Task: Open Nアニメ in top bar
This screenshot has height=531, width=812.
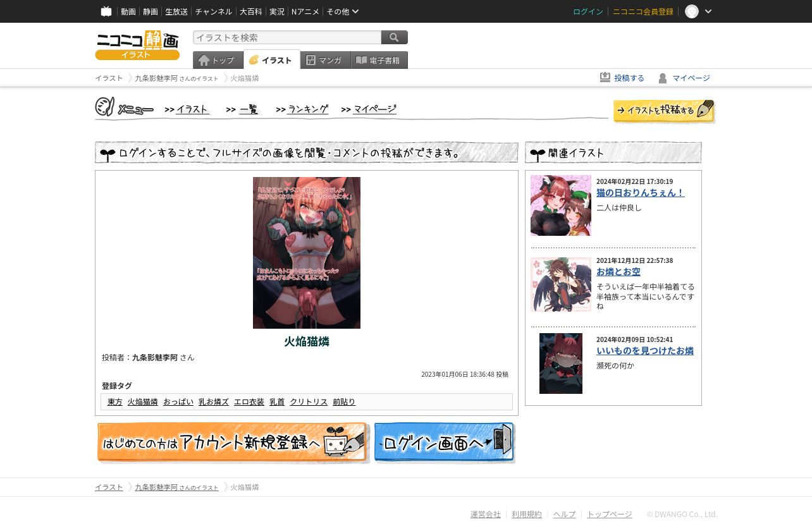Action: 305,11
